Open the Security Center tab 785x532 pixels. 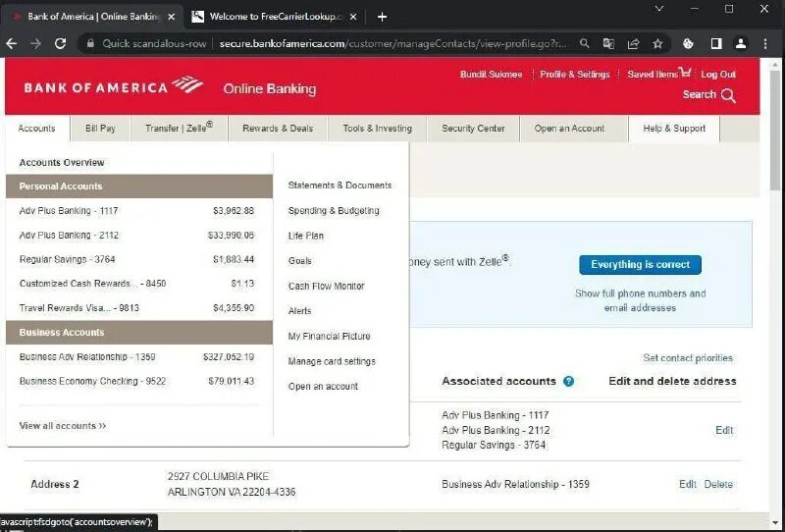pyautogui.click(x=473, y=129)
